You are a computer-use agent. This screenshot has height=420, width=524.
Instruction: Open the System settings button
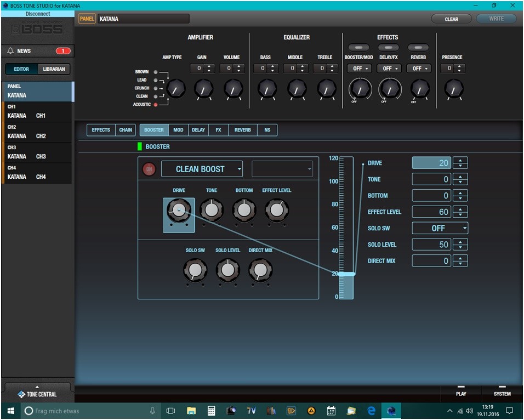click(x=502, y=393)
